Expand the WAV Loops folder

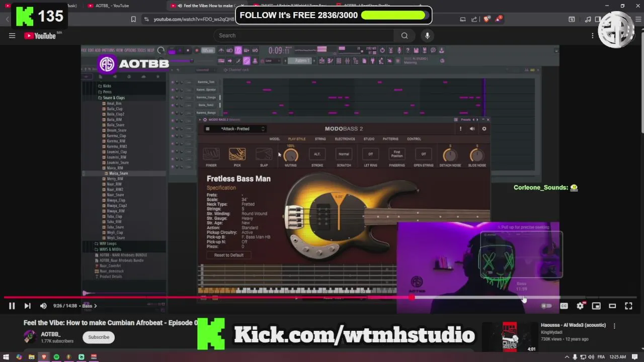(x=105, y=243)
